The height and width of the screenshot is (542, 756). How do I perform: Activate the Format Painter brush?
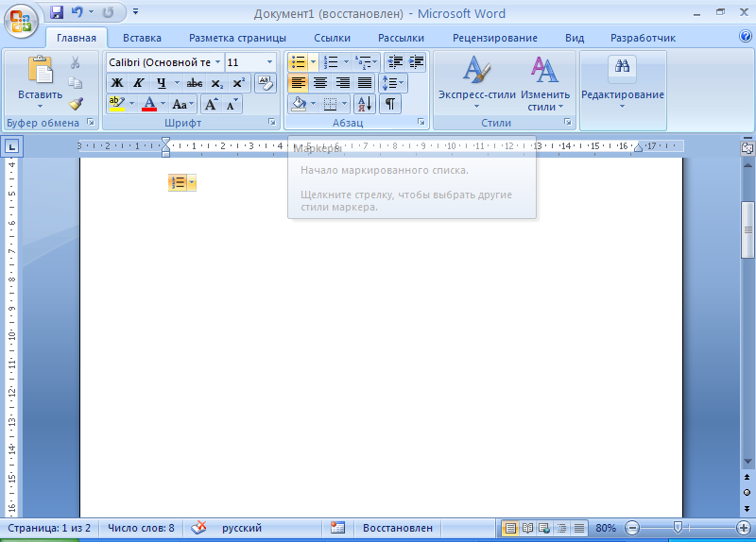click(x=76, y=104)
